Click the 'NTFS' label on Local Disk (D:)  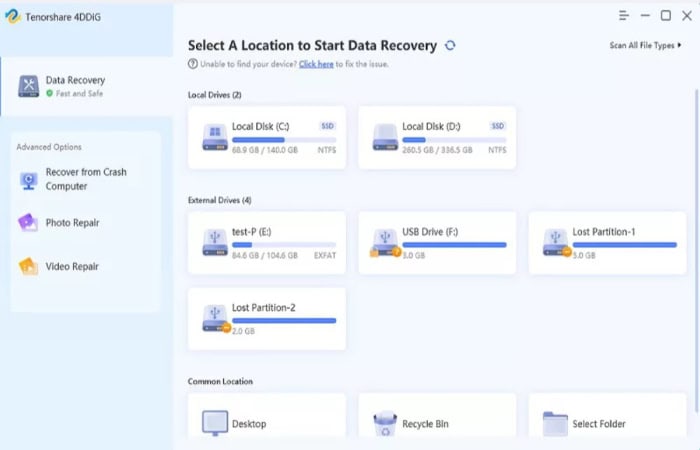coord(497,150)
